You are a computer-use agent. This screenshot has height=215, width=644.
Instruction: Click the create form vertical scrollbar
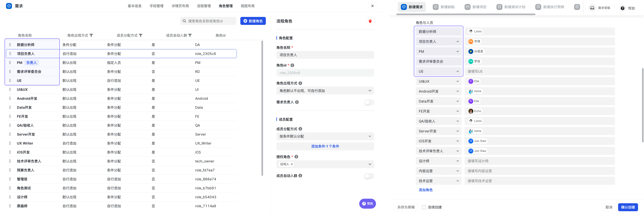pos(643,105)
